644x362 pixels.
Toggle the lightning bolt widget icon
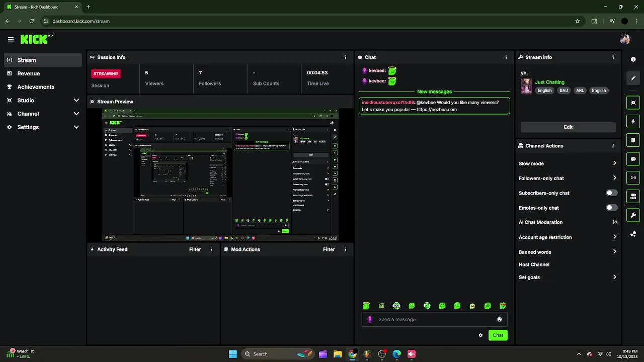click(x=633, y=122)
